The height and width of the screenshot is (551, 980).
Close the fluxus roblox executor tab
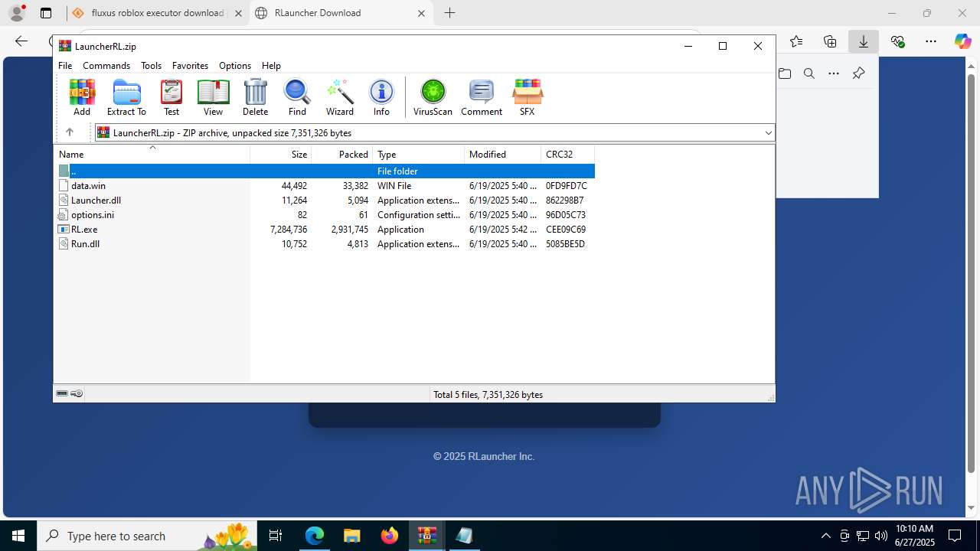coord(238,13)
